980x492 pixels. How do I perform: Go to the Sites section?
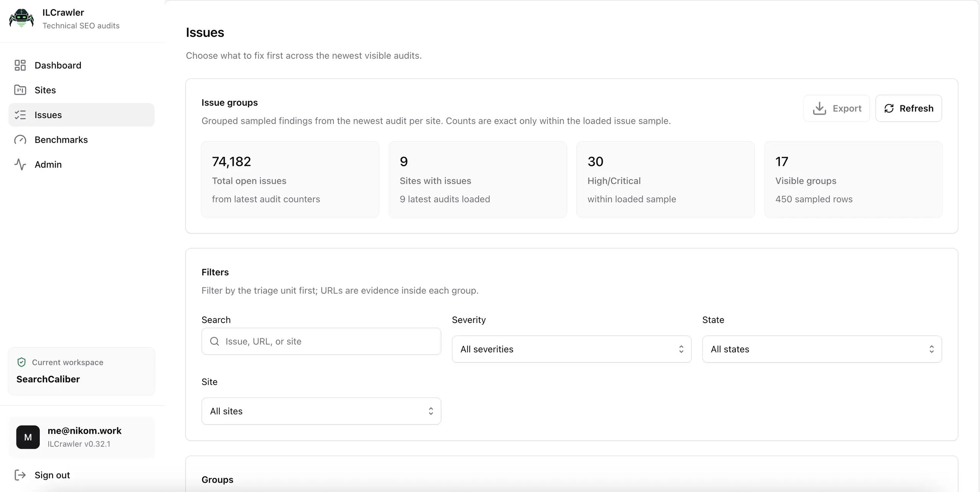click(x=81, y=90)
